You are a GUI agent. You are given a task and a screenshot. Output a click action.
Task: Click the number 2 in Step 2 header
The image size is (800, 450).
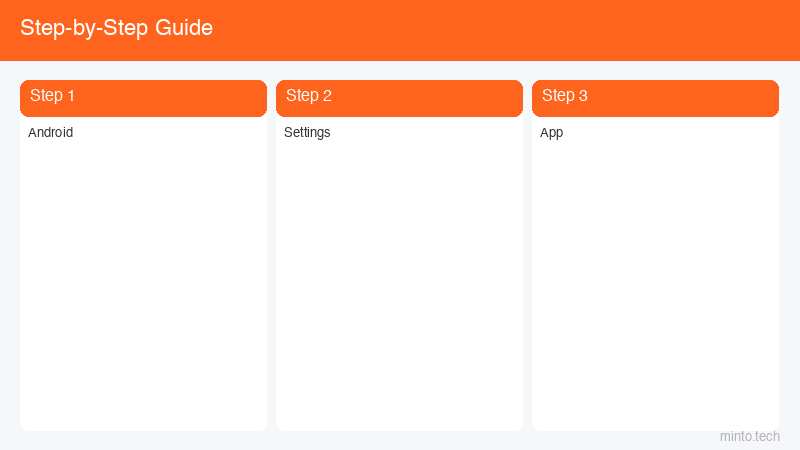click(x=327, y=96)
